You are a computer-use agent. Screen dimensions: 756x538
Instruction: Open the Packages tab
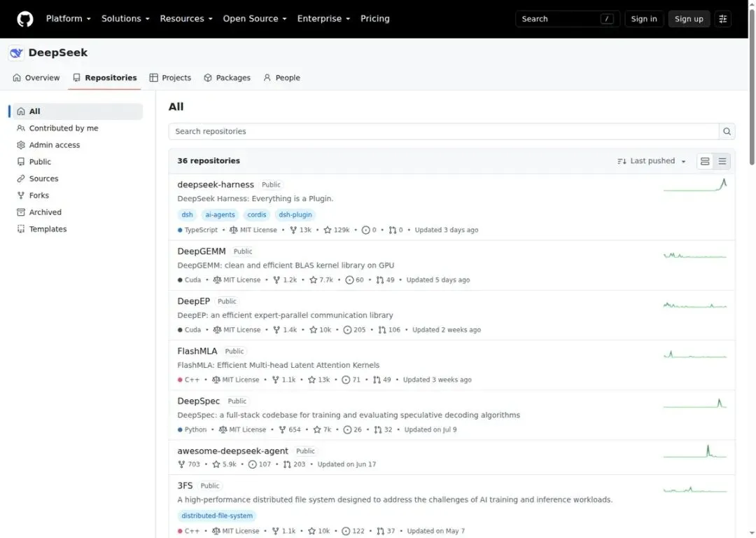pos(227,78)
